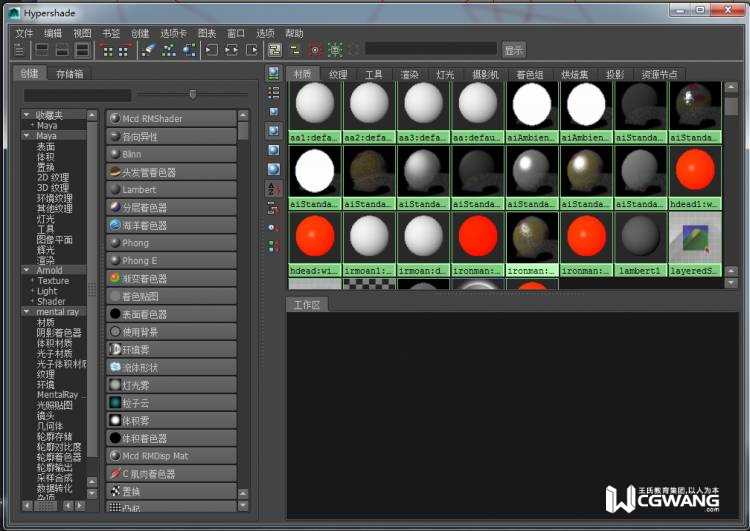
Task: Create a Blinn material node
Action: coord(171,154)
